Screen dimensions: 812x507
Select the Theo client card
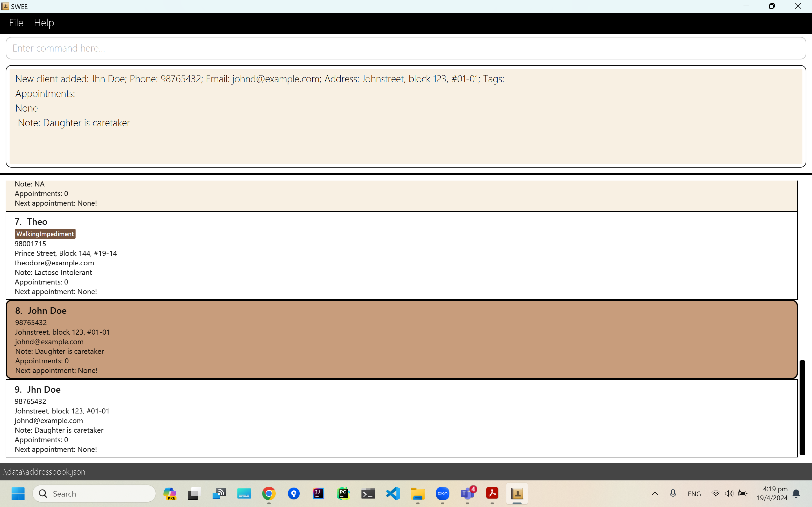401,255
